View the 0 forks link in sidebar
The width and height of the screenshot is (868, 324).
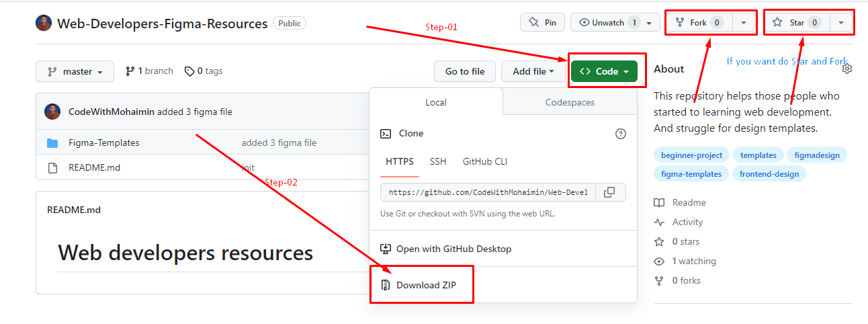click(x=678, y=280)
